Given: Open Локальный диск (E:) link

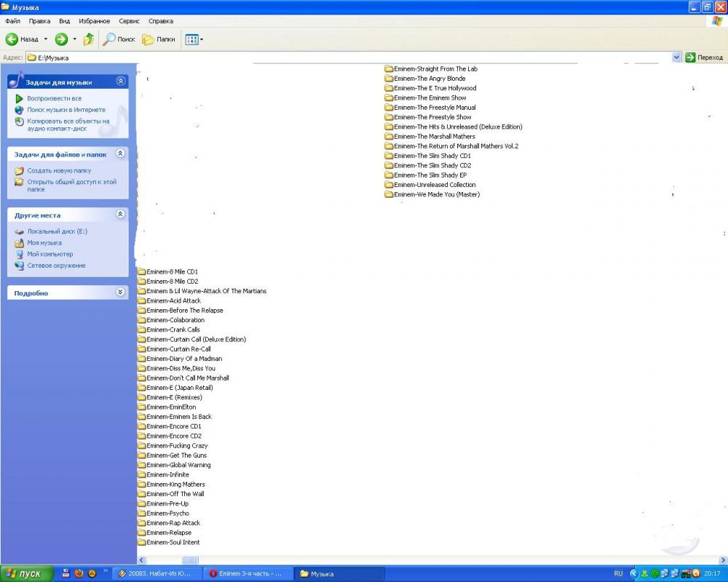Looking at the screenshot, I should click(57, 231).
